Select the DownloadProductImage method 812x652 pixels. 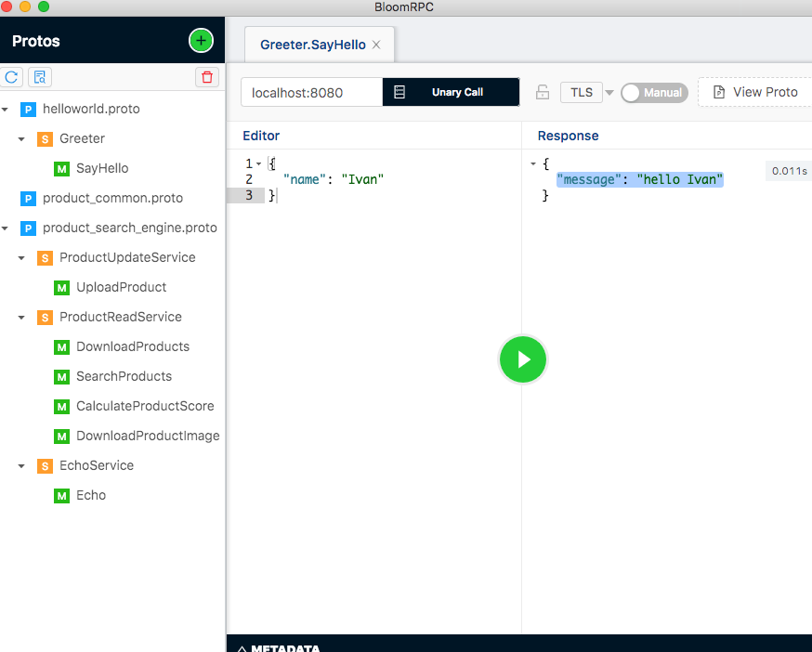click(x=148, y=436)
